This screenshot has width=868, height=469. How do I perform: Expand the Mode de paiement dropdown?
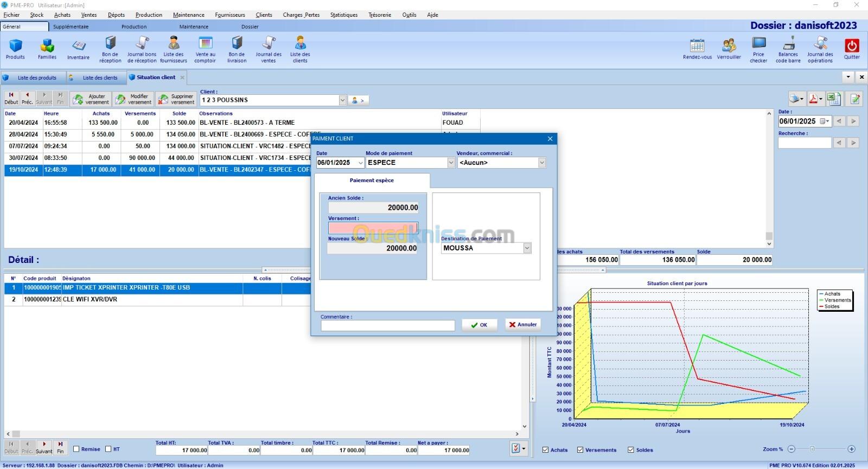coord(451,163)
